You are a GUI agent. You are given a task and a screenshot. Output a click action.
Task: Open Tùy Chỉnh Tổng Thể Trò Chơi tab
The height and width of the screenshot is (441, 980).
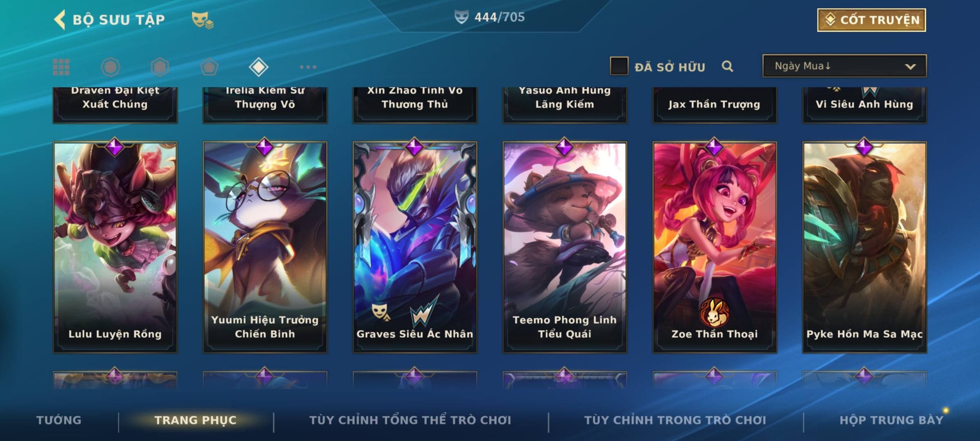point(410,420)
